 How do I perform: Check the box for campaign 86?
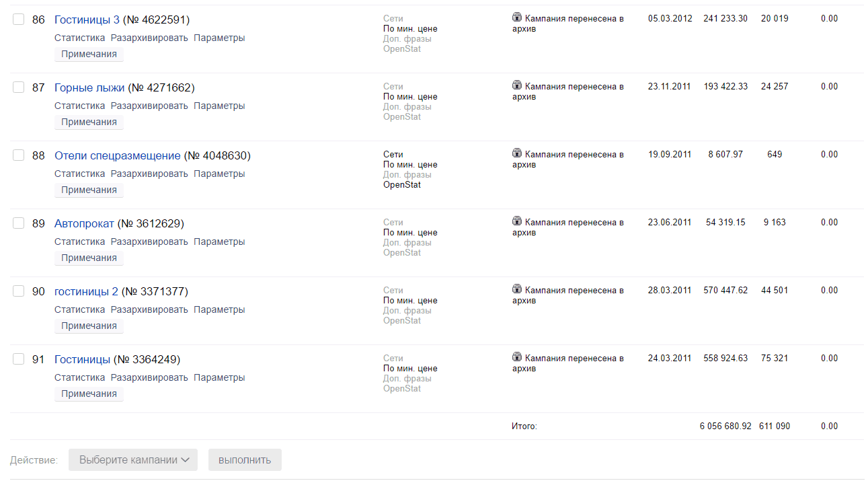point(19,20)
